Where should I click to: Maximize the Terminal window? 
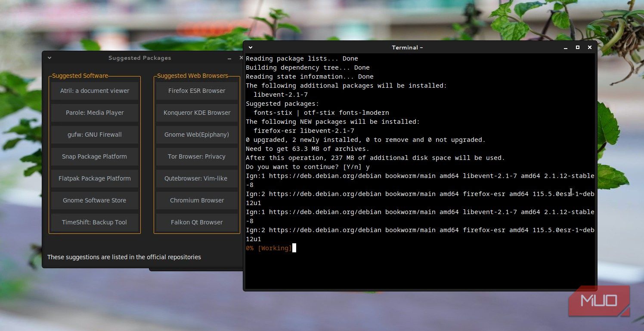point(578,47)
